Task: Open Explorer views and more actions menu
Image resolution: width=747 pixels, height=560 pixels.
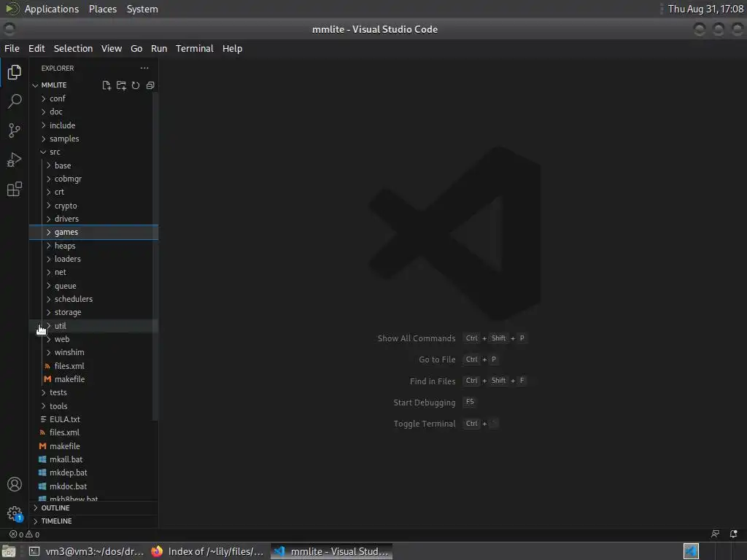Action: coord(144,68)
